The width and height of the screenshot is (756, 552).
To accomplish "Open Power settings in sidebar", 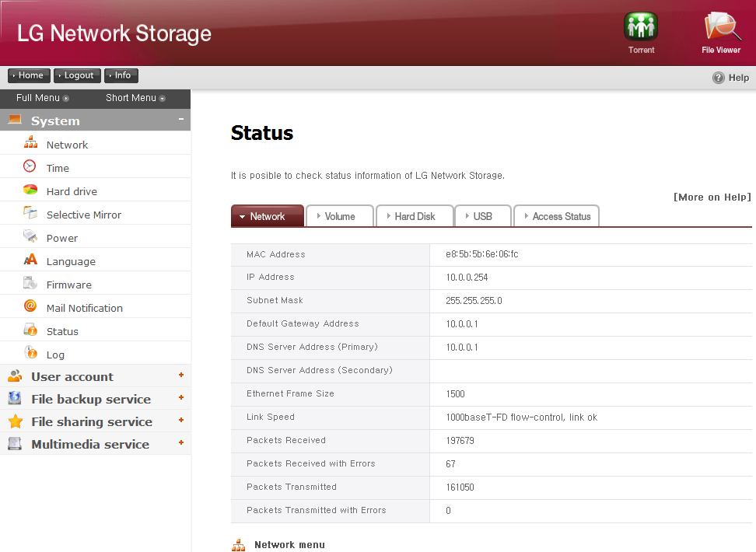I will pyautogui.click(x=62, y=238).
